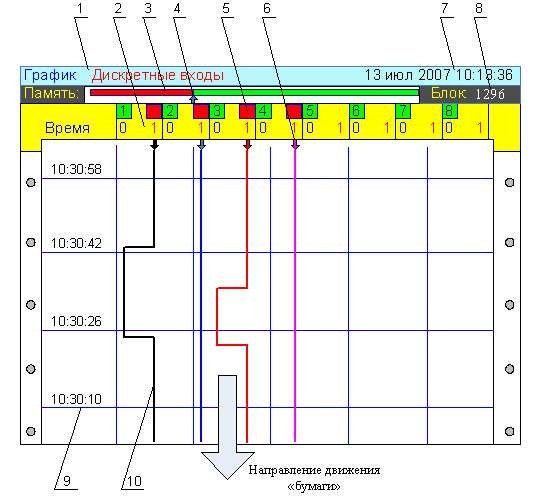The width and height of the screenshot is (540, 498).
Task: Click the red arrow pen marker
Action: point(247,145)
